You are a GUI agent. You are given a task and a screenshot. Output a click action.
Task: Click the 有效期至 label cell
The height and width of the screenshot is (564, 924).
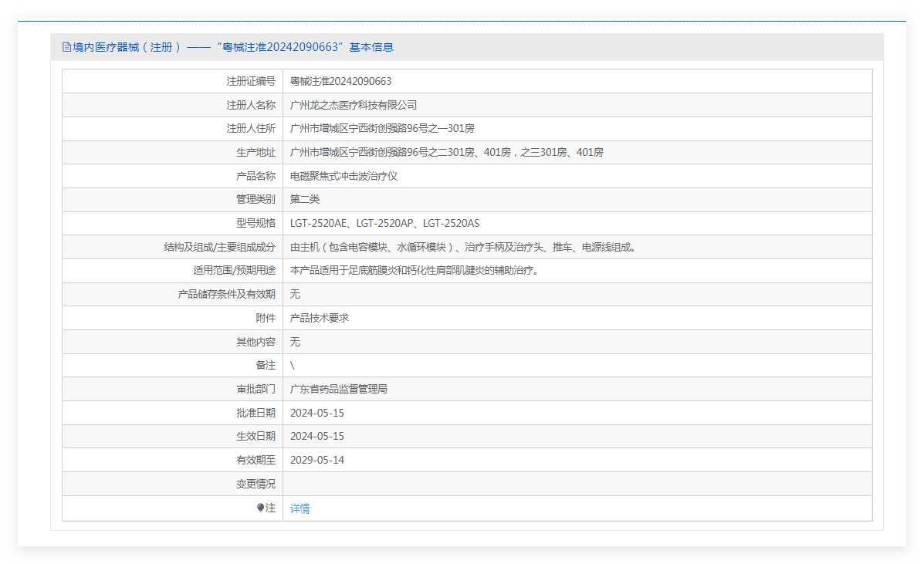point(173,461)
